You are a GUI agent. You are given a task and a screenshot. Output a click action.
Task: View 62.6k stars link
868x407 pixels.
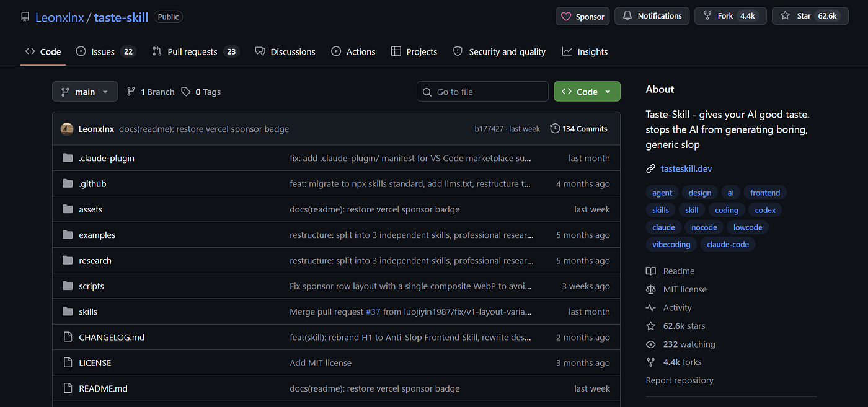[676, 326]
